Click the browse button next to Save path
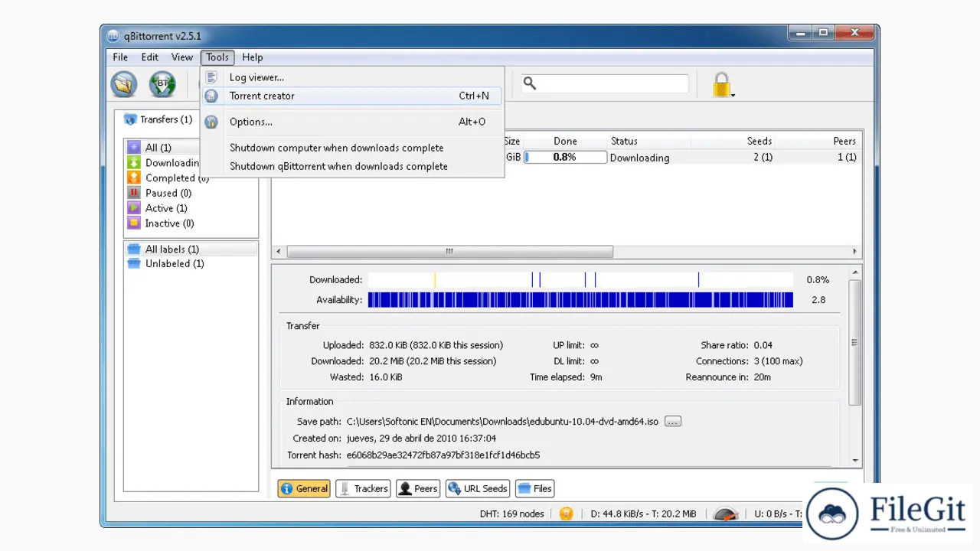 coord(672,422)
